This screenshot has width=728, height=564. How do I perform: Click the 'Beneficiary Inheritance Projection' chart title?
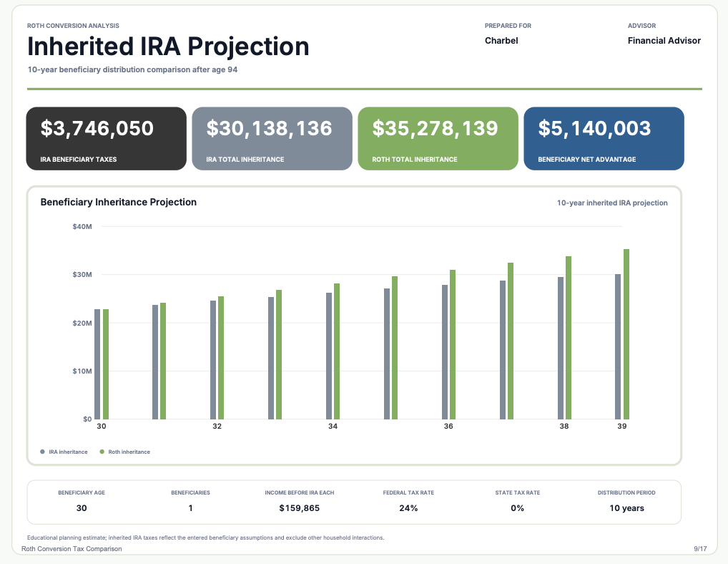click(x=119, y=202)
